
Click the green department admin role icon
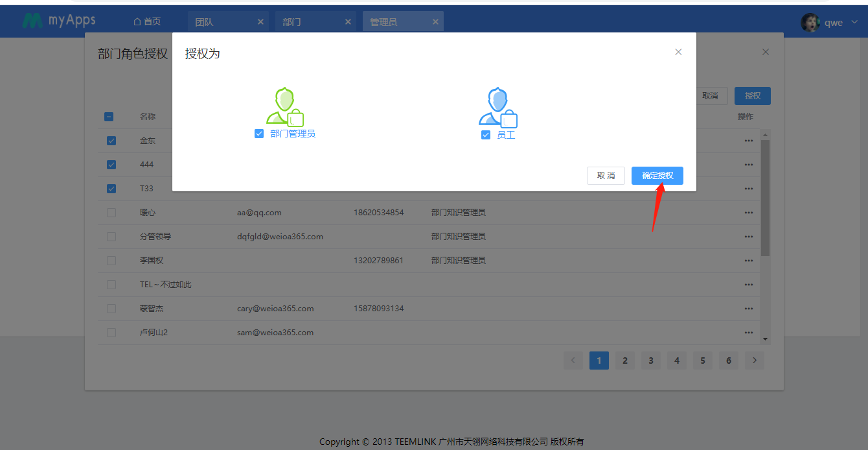(284, 106)
